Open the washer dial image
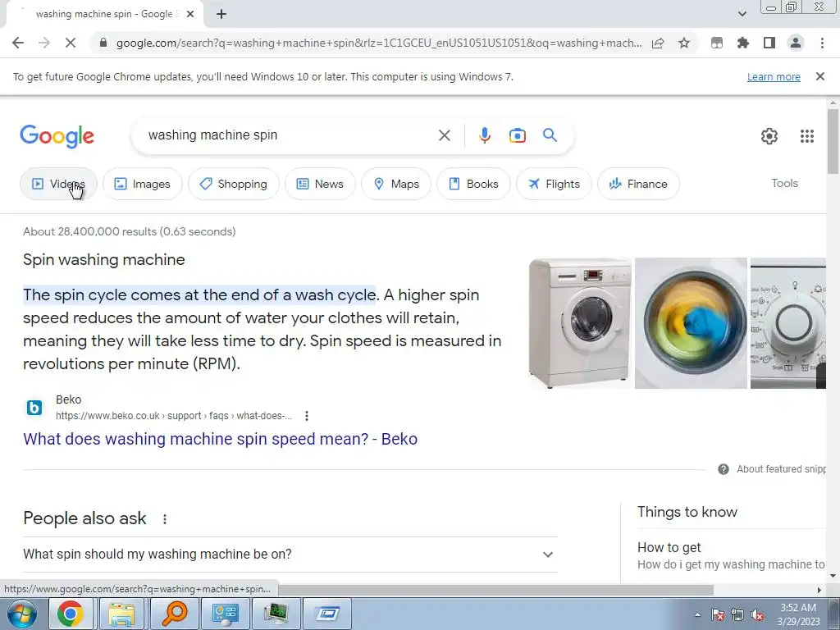 click(x=788, y=323)
